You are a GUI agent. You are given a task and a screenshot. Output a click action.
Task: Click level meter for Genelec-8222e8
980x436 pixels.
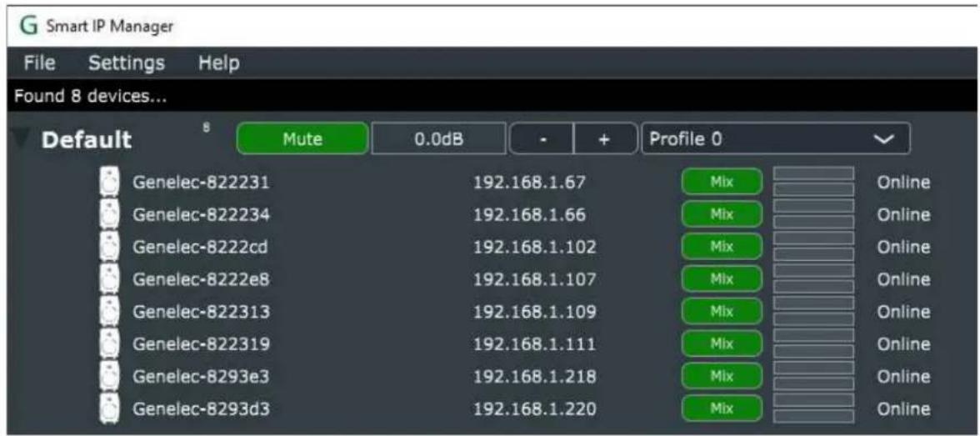pyautogui.click(x=813, y=279)
